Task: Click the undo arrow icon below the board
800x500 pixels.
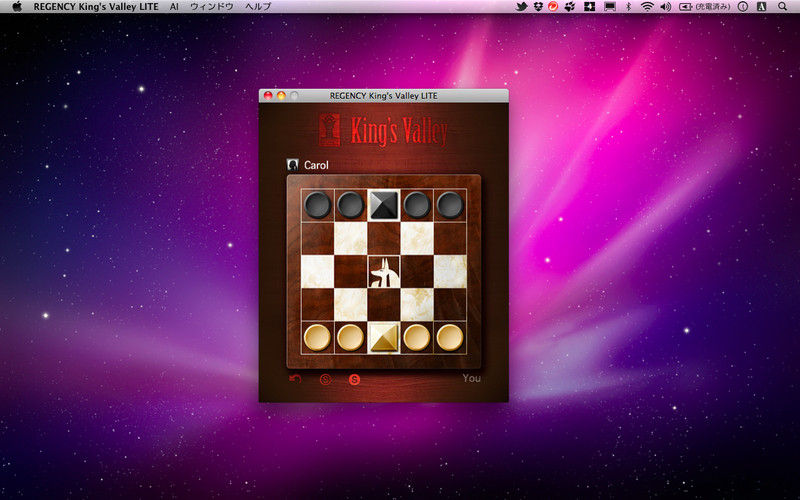Action: point(295,379)
